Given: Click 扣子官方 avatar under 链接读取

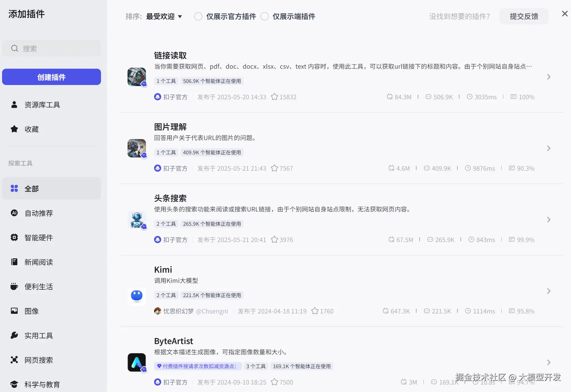Looking at the screenshot, I should [x=157, y=97].
